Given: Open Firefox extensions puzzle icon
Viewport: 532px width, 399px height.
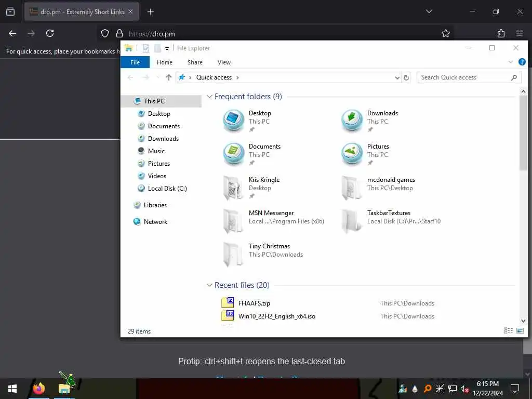Looking at the screenshot, I should 501,33.
